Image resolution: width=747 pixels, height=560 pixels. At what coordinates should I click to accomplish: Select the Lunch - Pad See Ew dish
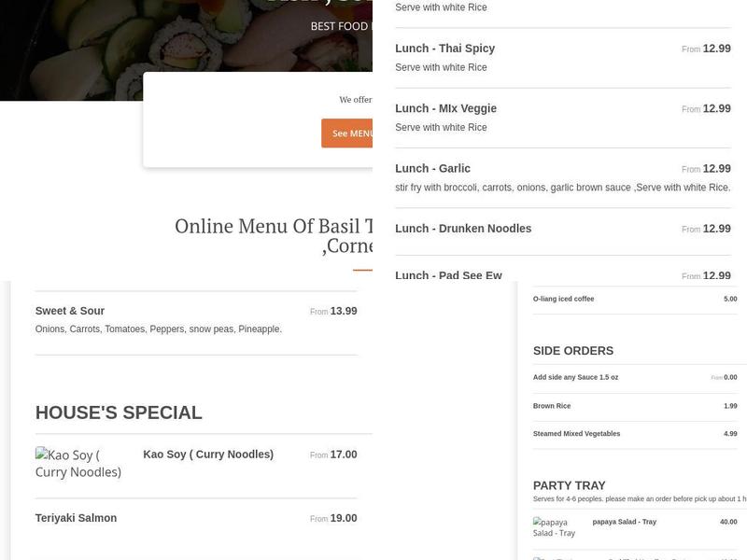[448, 275]
